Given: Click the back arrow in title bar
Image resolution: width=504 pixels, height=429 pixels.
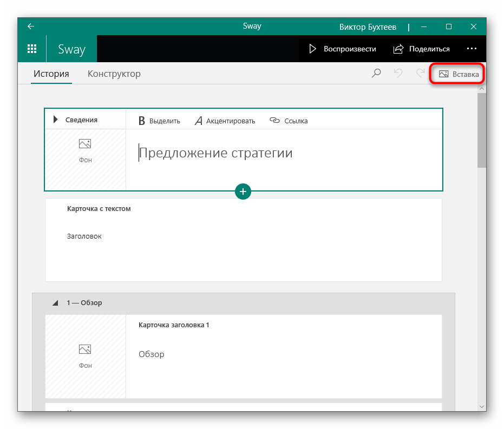Looking at the screenshot, I should tap(31, 27).
